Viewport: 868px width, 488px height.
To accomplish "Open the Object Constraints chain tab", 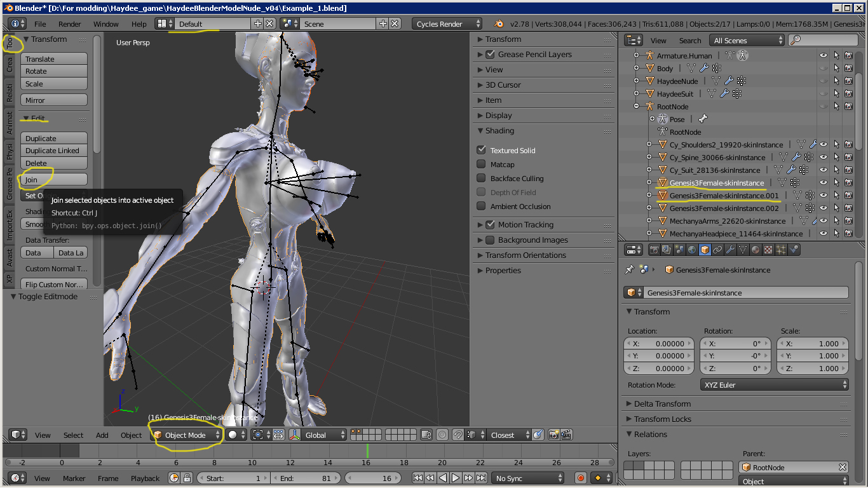I will coord(717,250).
